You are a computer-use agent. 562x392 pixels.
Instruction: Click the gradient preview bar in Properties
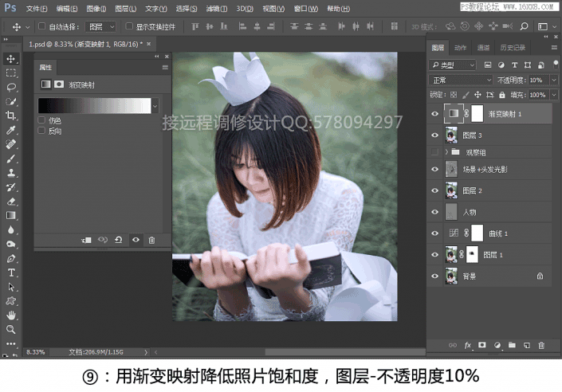94,105
